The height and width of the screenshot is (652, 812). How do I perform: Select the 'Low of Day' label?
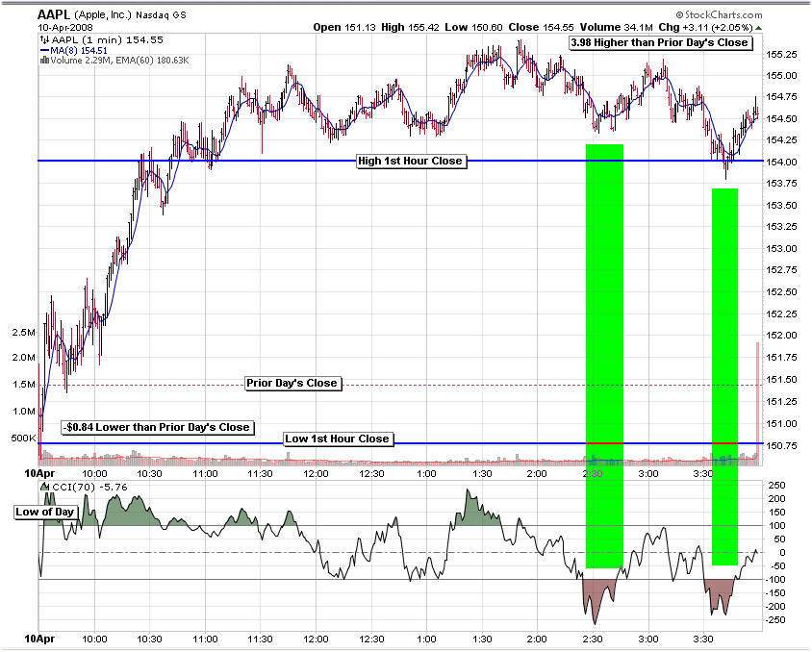pos(45,513)
